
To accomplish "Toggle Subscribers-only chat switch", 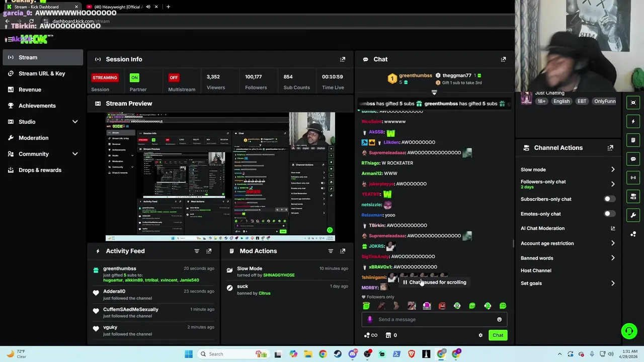I will click(x=609, y=199).
